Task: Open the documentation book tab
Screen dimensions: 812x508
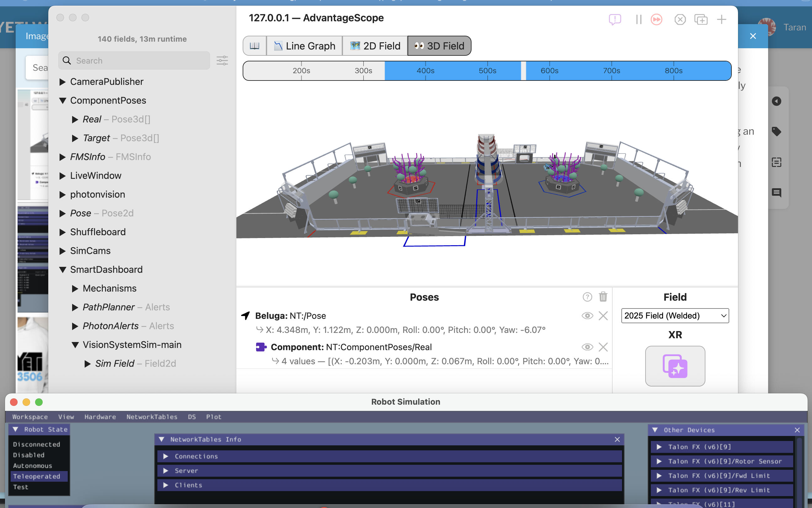Action: (255, 46)
